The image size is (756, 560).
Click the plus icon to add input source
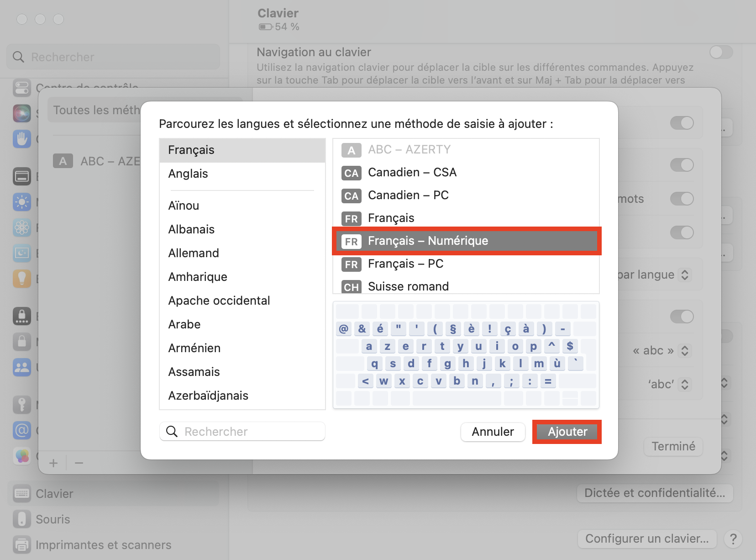[53, 463]
